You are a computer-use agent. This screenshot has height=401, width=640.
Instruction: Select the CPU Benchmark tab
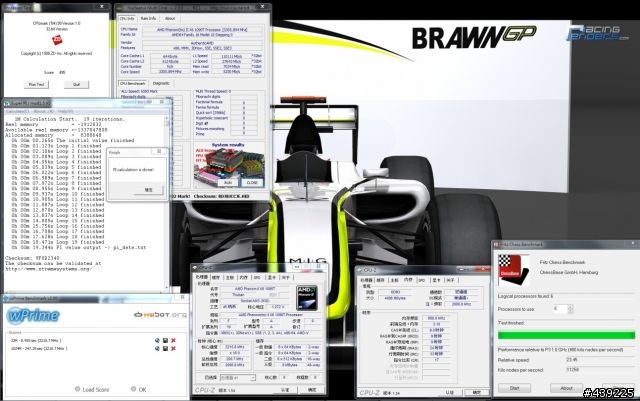(133, 83)
